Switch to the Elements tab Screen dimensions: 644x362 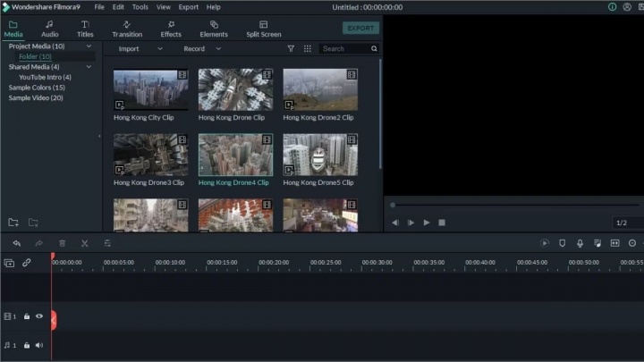click(214, 29)
